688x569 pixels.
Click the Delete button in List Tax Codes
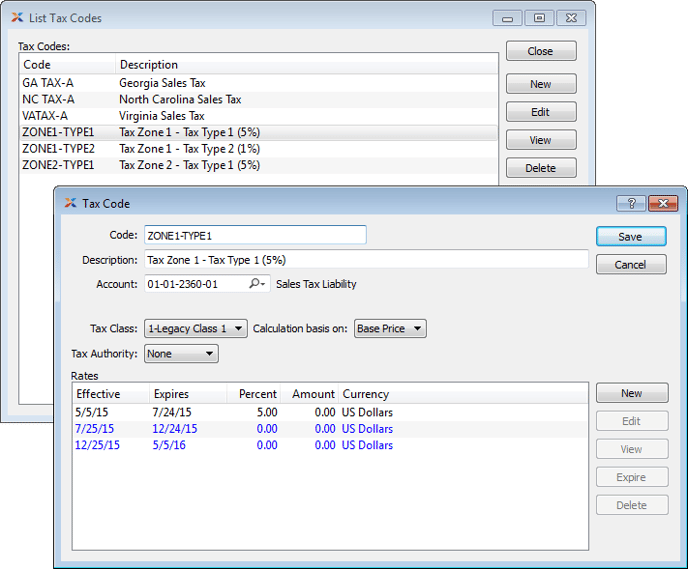pyautogui.click(x=540, y=168)
